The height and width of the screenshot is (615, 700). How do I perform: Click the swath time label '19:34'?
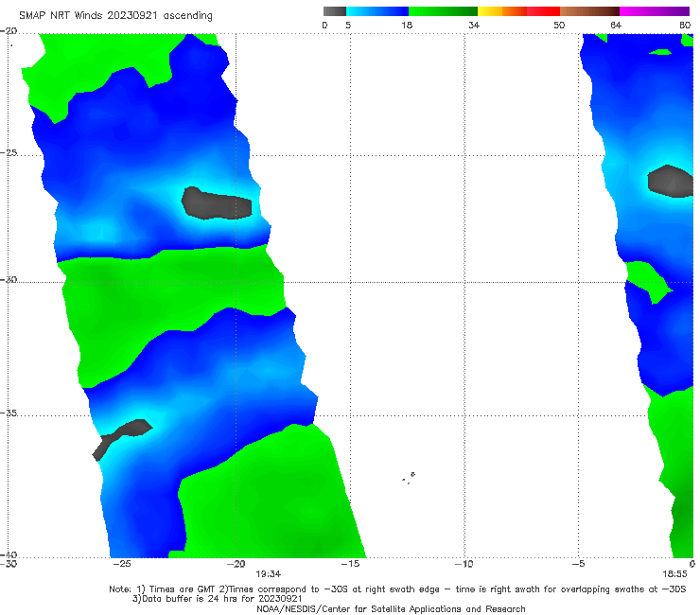coord(269,574)
